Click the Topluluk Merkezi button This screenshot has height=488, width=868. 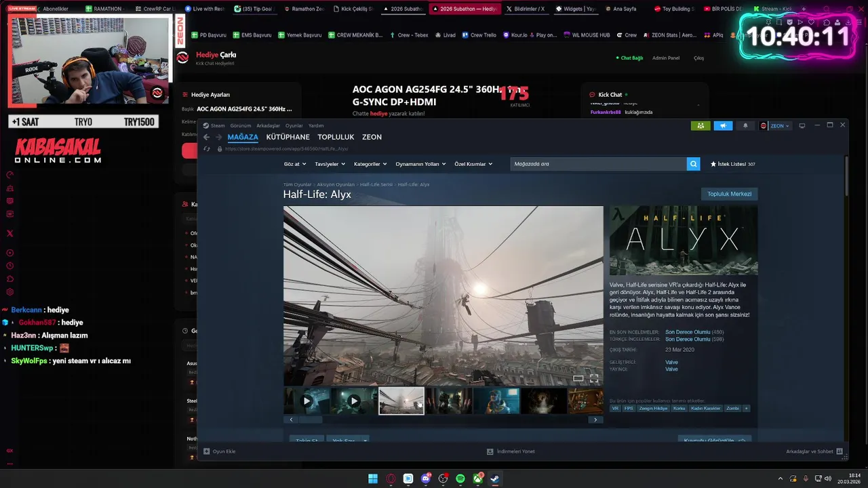tap(729, 194)
